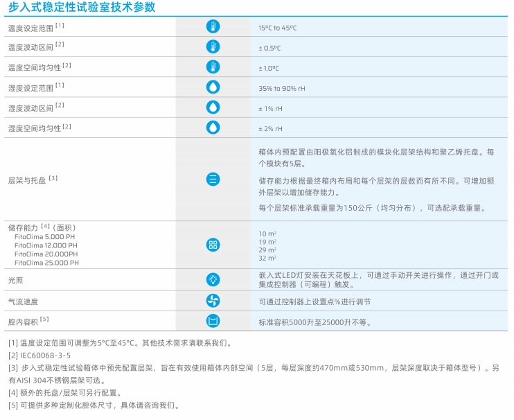
Task: Click droplet icon in humidity fluctuation row
Action: click(x=213, y=108)
